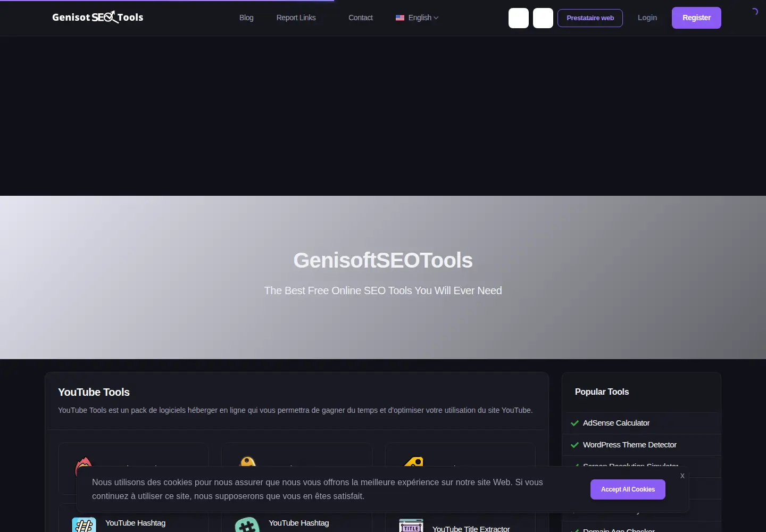Open AdSense Calculator from Popular Tools

[x=616, y=423]
